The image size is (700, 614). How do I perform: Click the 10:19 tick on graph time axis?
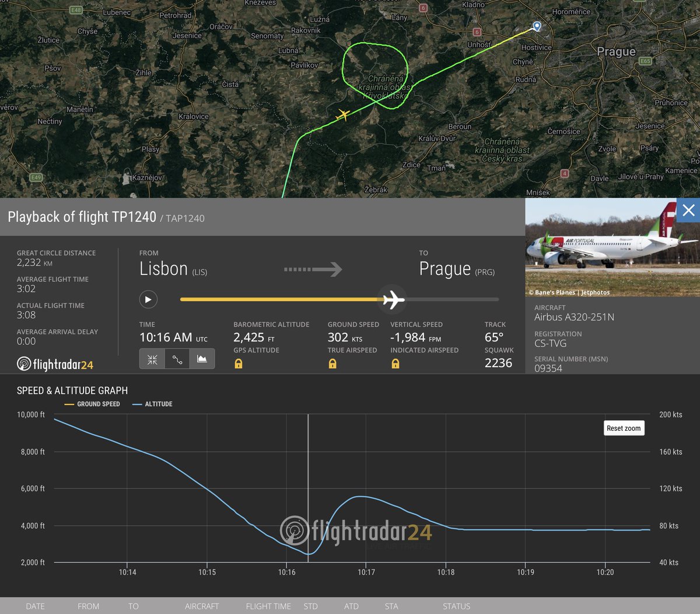click(x=526, y=572)
